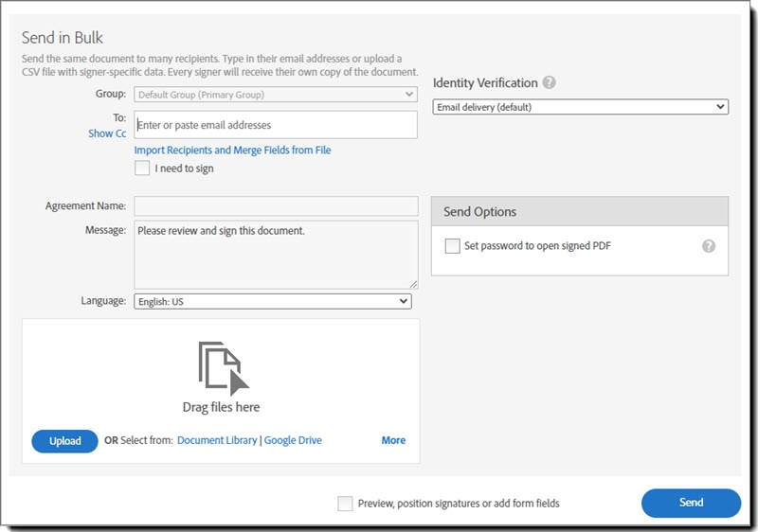This screenshot has width=758, height=532.
Task: Enable 'Set password to open signed PDF'
Action: pyautogui.click(x=452, y=246)
